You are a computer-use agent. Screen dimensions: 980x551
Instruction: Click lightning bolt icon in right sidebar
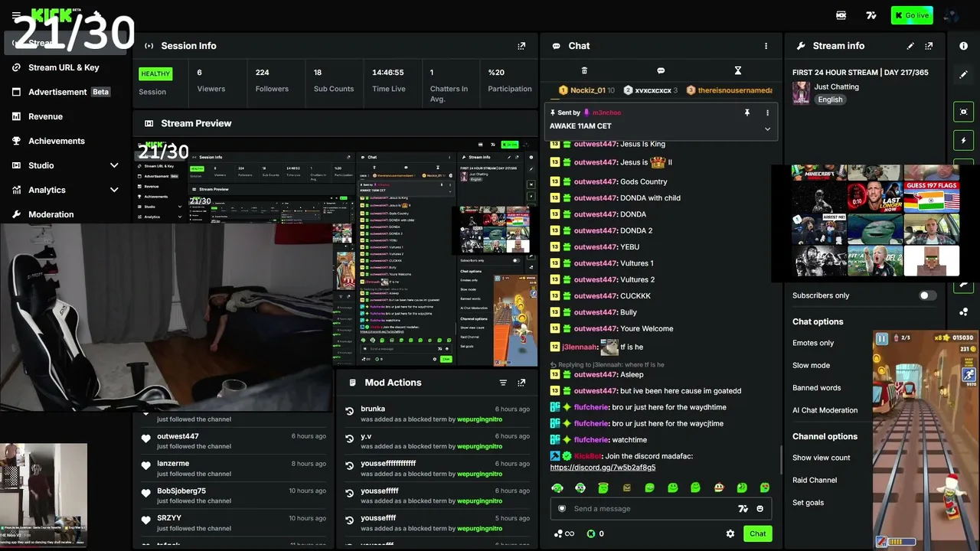pos(963,141)
